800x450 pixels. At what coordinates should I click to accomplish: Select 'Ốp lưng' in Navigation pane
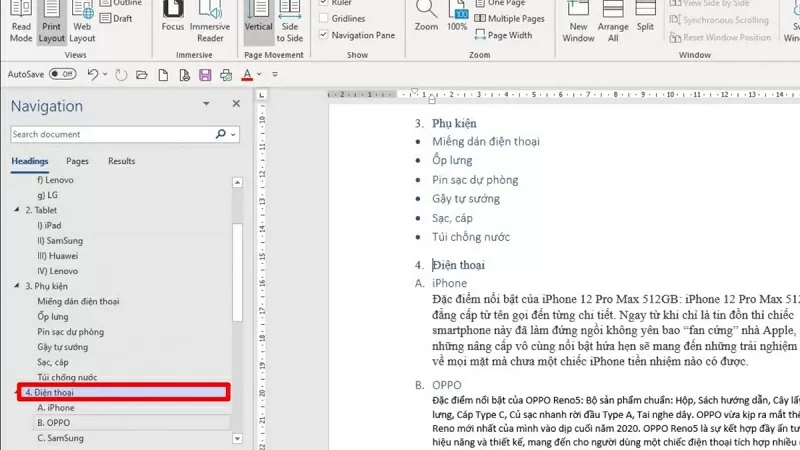[x=53, y=317]
